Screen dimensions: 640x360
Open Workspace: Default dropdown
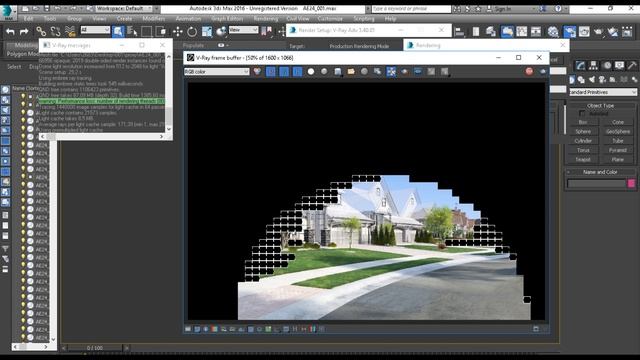124,9
